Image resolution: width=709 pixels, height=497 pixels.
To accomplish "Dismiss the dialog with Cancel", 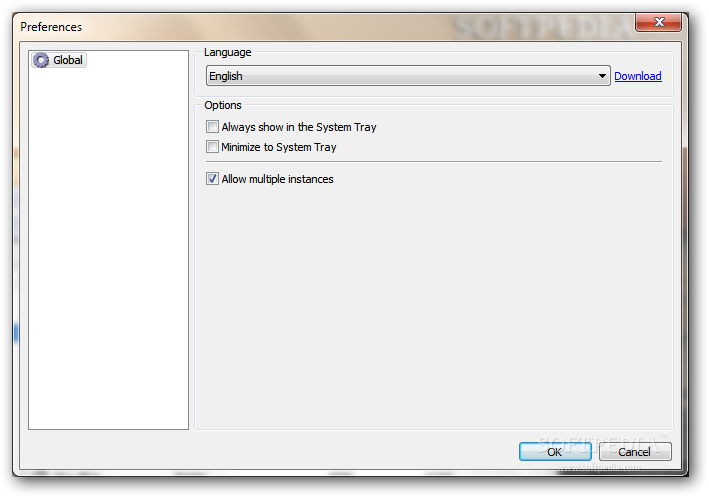I will click(635, 451).
